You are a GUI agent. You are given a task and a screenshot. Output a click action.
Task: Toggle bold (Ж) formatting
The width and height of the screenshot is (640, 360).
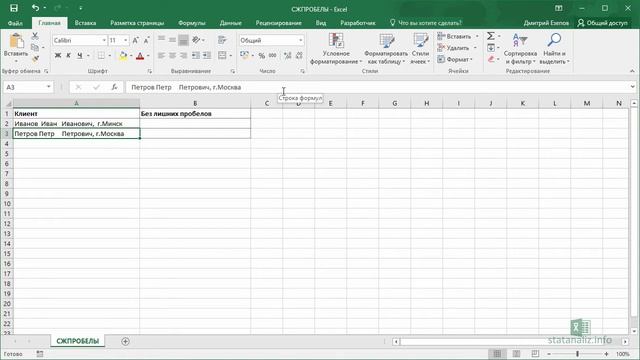(58, 56)
